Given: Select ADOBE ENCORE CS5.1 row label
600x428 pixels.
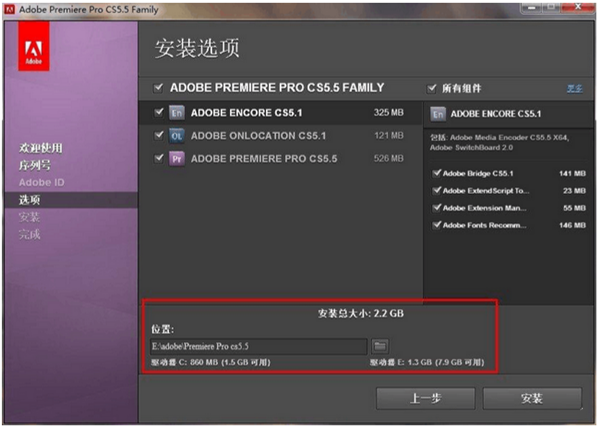Looking at the screenshot, I should pos(246,113).
